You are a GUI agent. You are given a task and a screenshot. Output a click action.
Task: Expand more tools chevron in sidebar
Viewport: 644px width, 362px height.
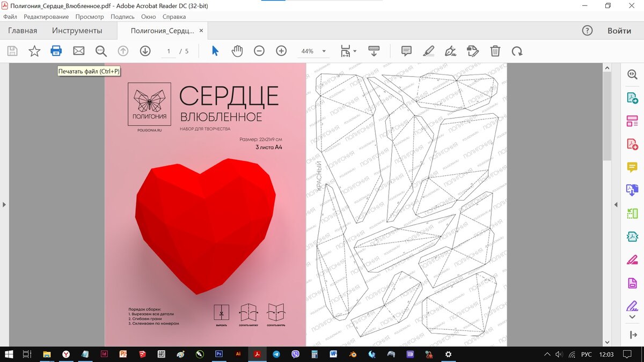632,317
